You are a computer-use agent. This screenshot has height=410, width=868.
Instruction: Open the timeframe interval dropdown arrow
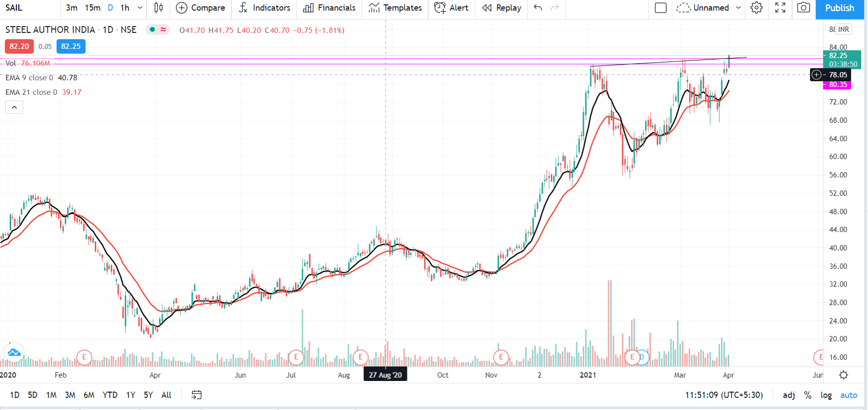(140, 8)
